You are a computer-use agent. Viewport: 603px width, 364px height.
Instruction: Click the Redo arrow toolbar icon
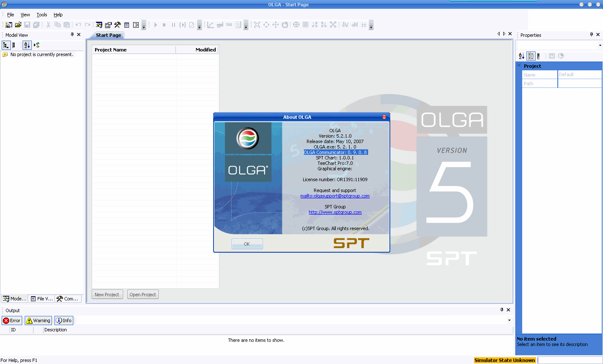point(88,25)
